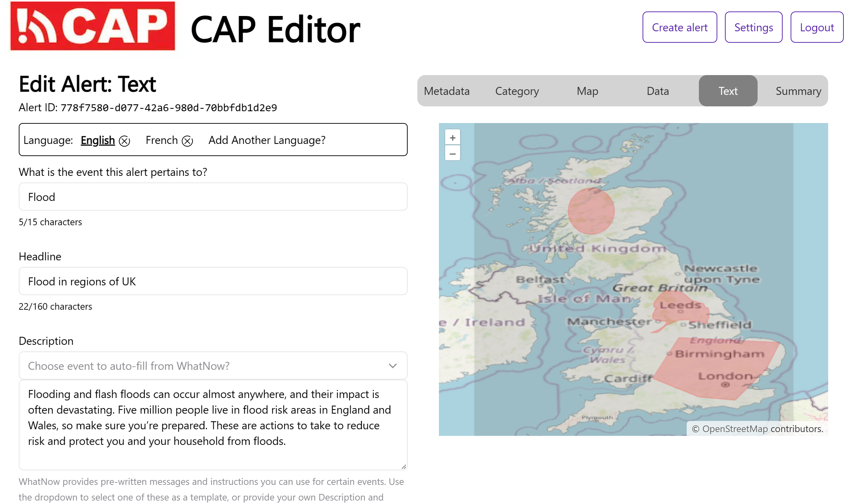
Task: Click the CAP logo icon
Action: [93, 27]
